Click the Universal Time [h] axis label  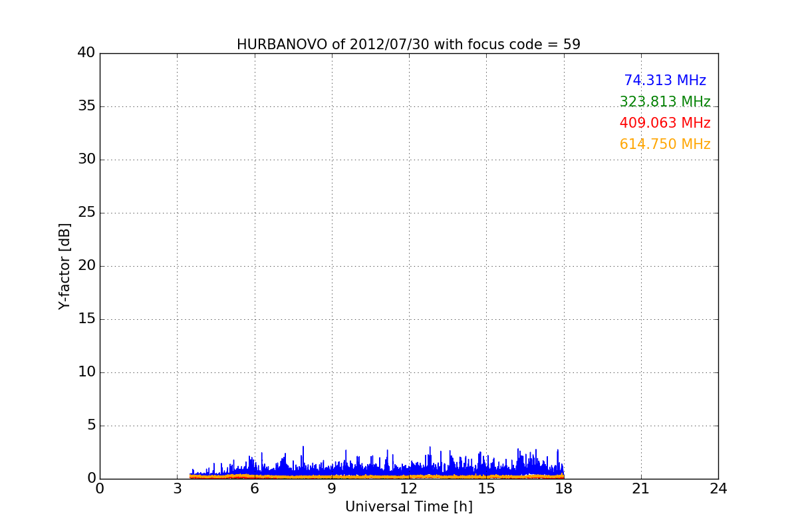[x=408, y=507]
